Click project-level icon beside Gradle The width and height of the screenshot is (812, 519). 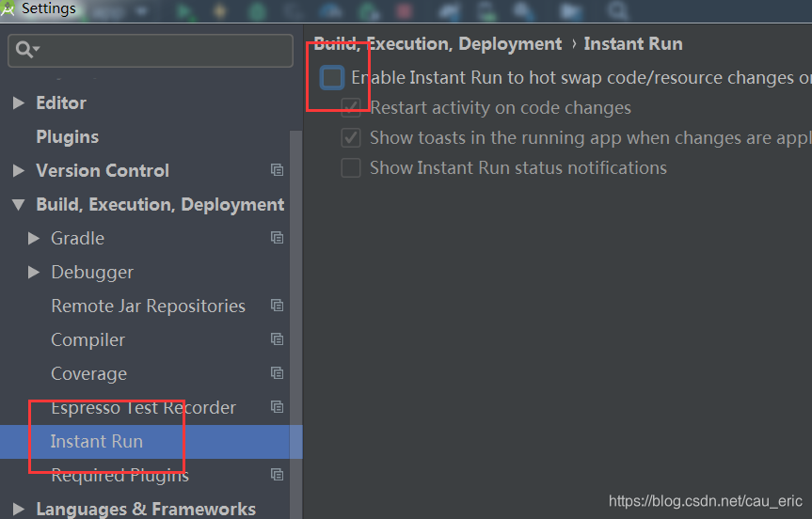[277, 238]
